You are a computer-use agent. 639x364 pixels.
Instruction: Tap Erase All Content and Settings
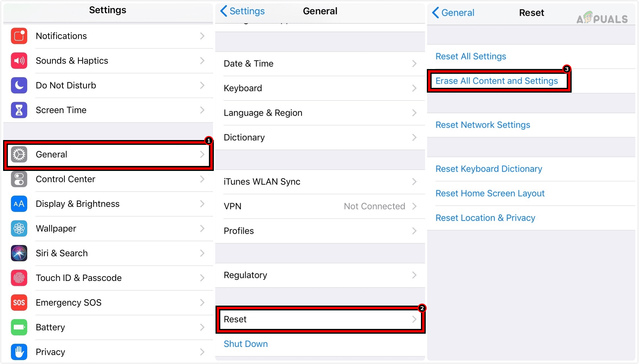tap(497, 81)
